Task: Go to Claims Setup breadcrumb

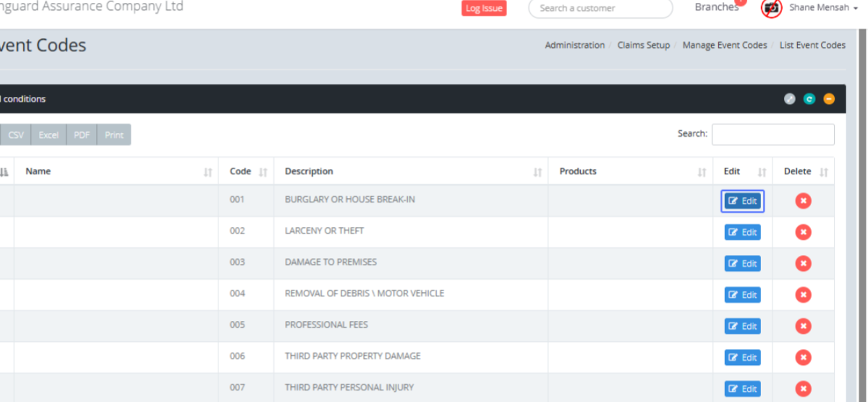Action: pyautogui.click(x=643, y=45)
